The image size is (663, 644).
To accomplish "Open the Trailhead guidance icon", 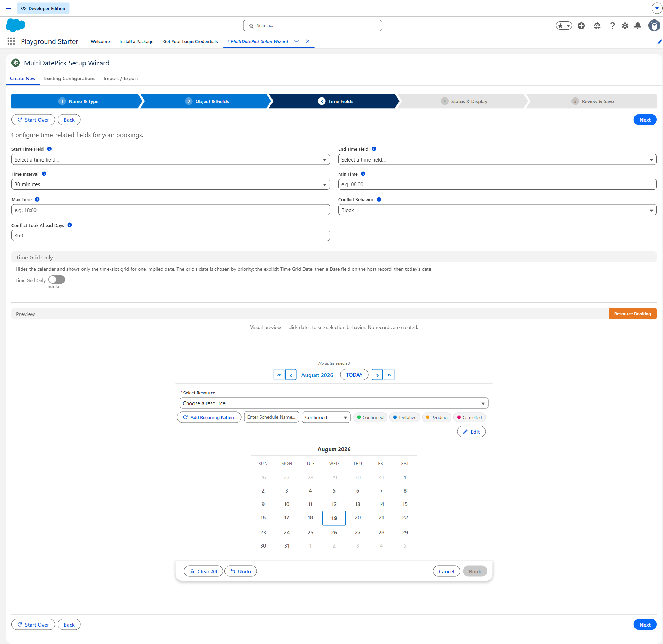I will click(597, 25).
